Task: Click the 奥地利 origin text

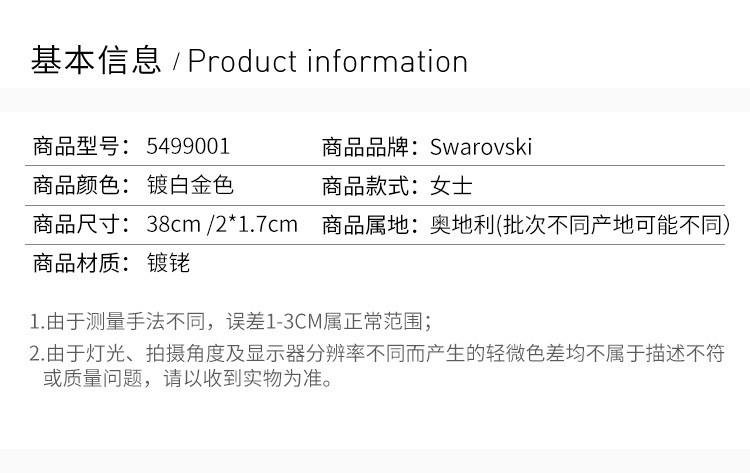Action: click(x=462, y=224)
